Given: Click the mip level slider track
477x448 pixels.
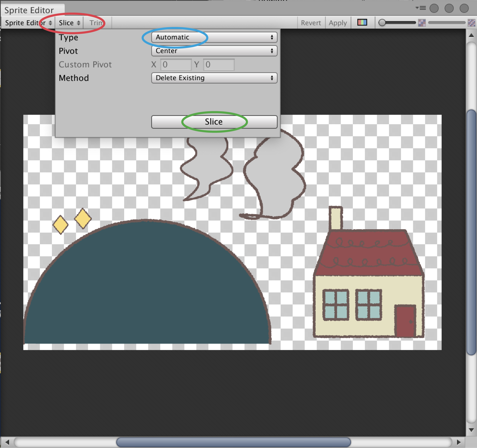Looking at the screenshot, I should 447,23.
